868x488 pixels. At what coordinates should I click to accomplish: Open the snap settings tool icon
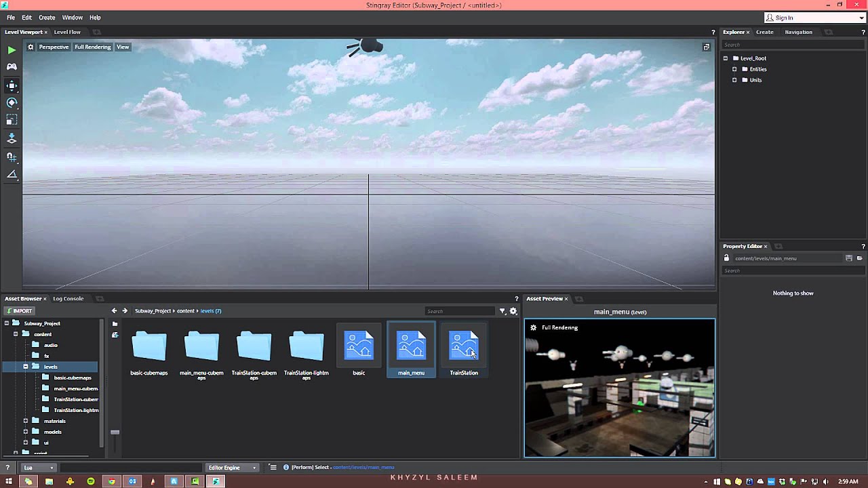tap(12, 157)
